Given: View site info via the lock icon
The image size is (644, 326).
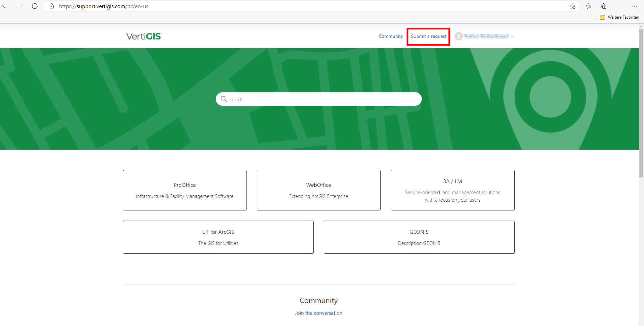Looking at the screenshot, I should pyautogui.click(x=52, y=6).
